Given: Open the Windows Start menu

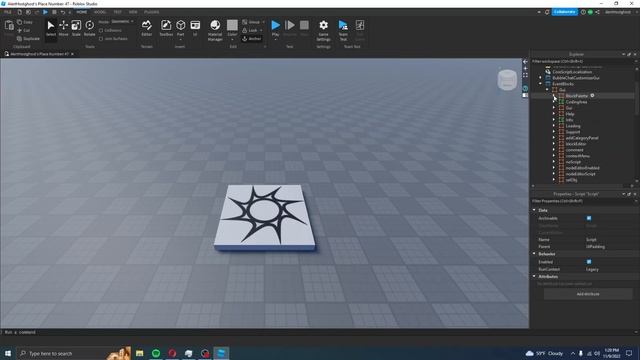Looking at the screenshot, I should pyautogui.click(x=8, y=353).
